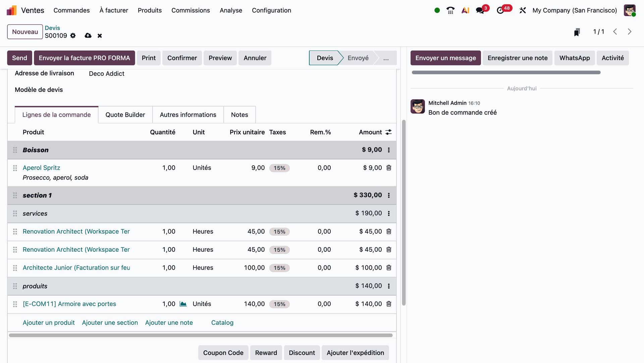Open forecast chart icon on Armoire line

coord(183,304)
